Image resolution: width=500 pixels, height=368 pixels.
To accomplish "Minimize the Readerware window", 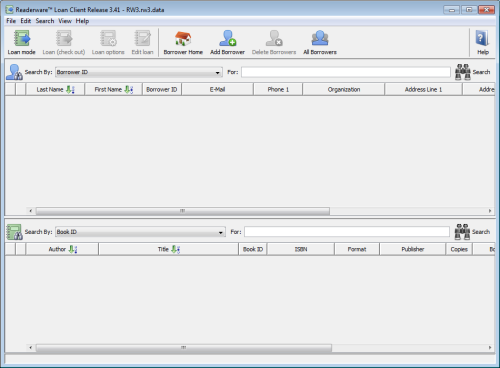I will point(452,10).
